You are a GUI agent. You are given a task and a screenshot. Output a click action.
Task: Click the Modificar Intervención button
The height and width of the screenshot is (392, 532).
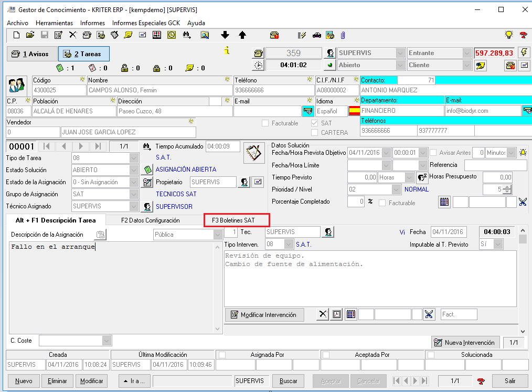pos(264,315)
